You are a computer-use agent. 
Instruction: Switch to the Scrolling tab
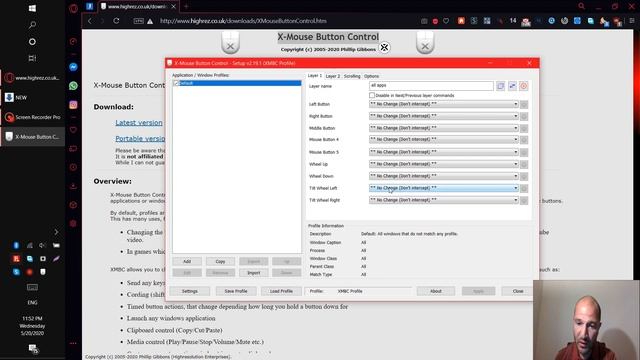(352, 76)
